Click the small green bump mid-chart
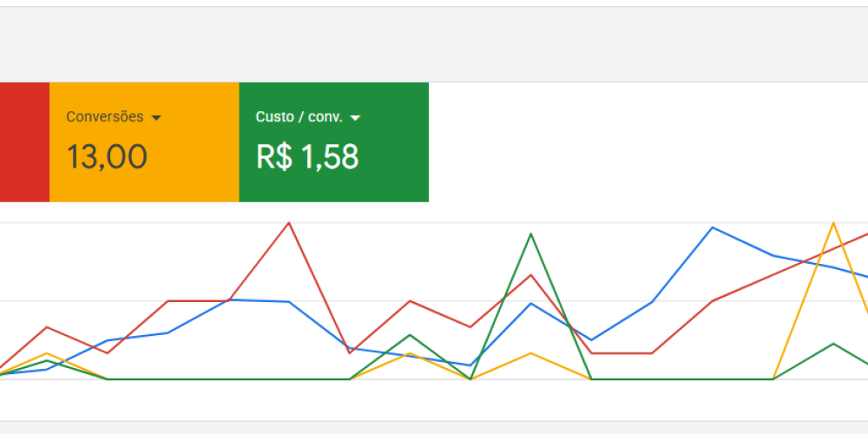868x434 pixels. tap(410, 335)
